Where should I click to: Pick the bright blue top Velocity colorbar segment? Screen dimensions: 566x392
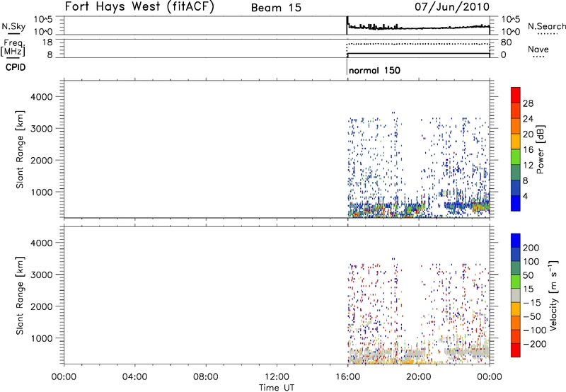[516, 241]
